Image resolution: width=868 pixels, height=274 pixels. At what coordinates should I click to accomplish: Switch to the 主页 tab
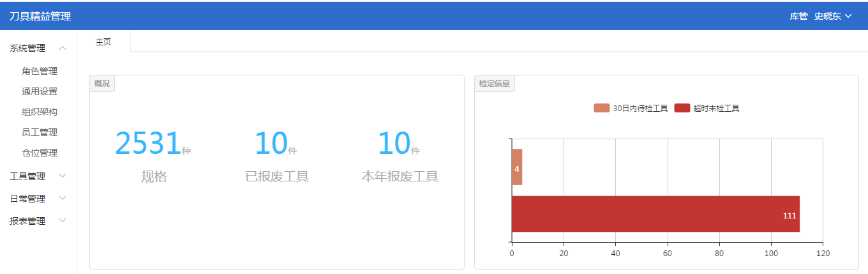pos(103,42)
